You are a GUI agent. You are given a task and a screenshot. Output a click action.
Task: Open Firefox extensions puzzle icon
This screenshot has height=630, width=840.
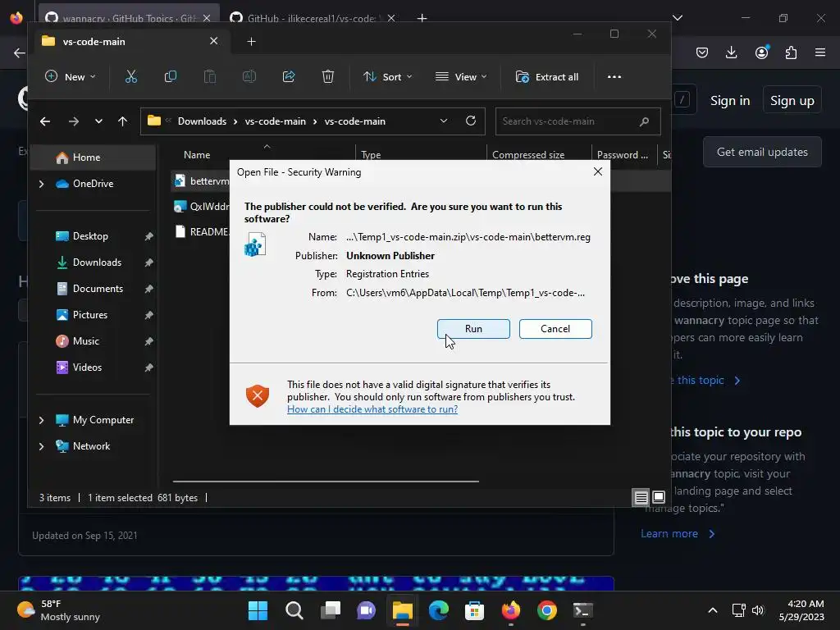tap(791, 52)
